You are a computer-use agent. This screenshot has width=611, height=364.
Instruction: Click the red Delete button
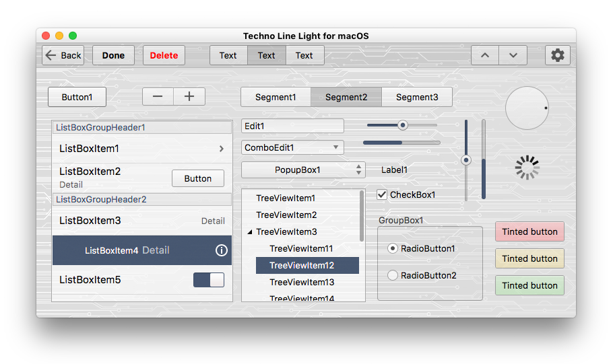click(x=164, y=55)
